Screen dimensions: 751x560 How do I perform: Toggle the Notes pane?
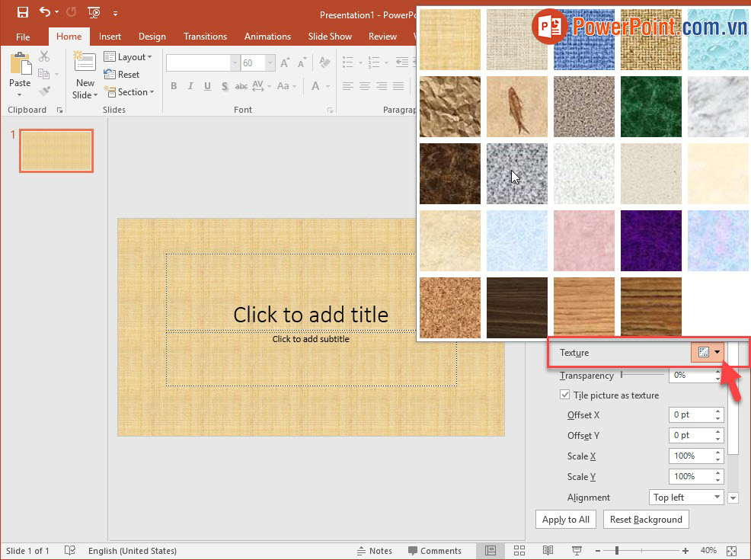point(375,551)
